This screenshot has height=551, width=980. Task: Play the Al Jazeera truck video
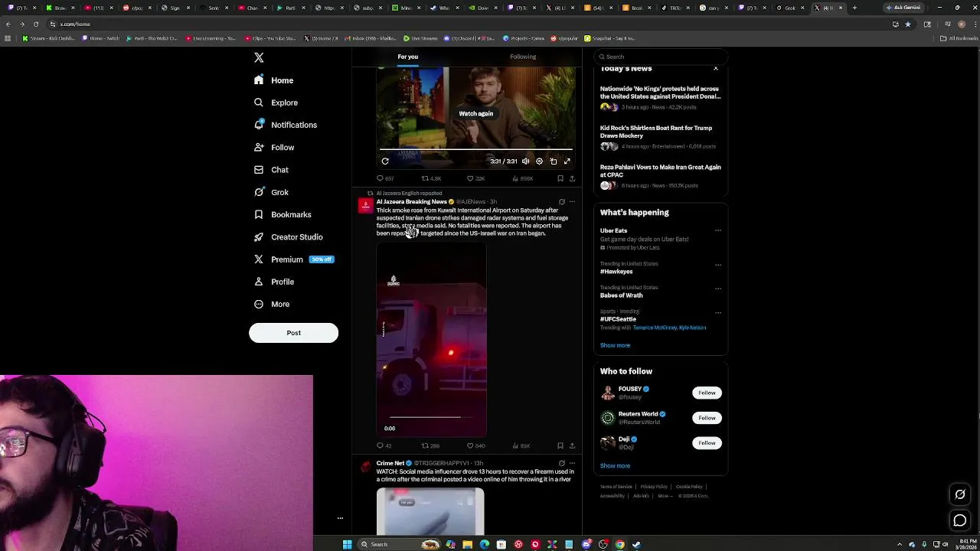(x=431, y=340)
